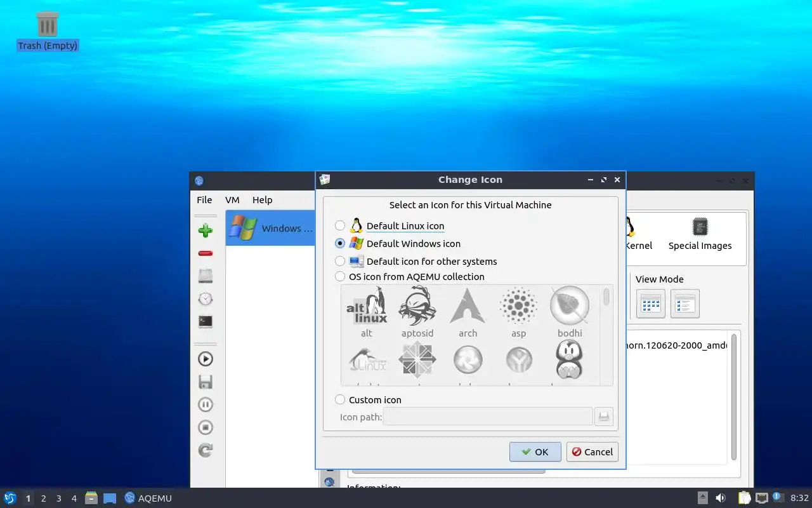Select the CentOS pinwheel icon in the collection

[x=417, y=359]
